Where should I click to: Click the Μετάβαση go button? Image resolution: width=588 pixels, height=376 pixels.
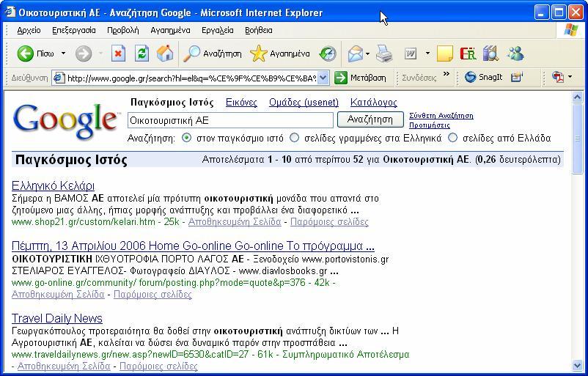click(x=361, y=78)
